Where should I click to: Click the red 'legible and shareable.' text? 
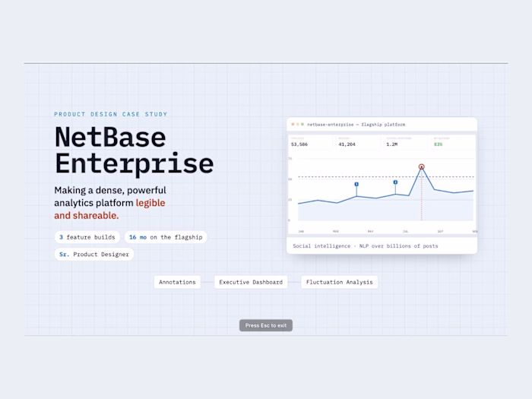(x=109, y=209)
